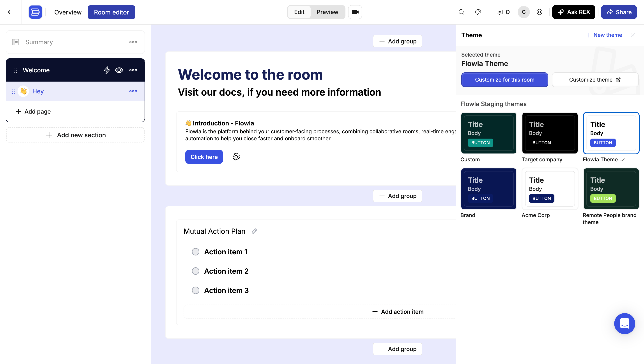644x364 pixels.
Task: Open Customize theme in new tab
Action: (x=595, y=80)
